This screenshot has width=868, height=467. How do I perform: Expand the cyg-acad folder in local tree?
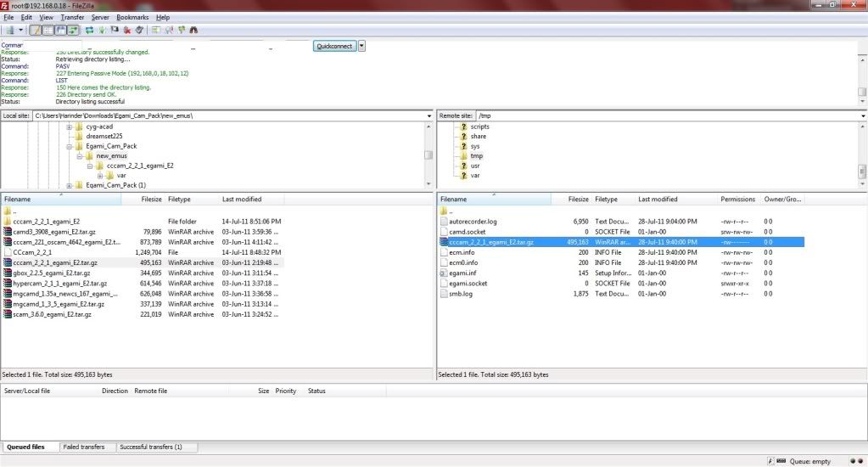click(x=70, y=127)
